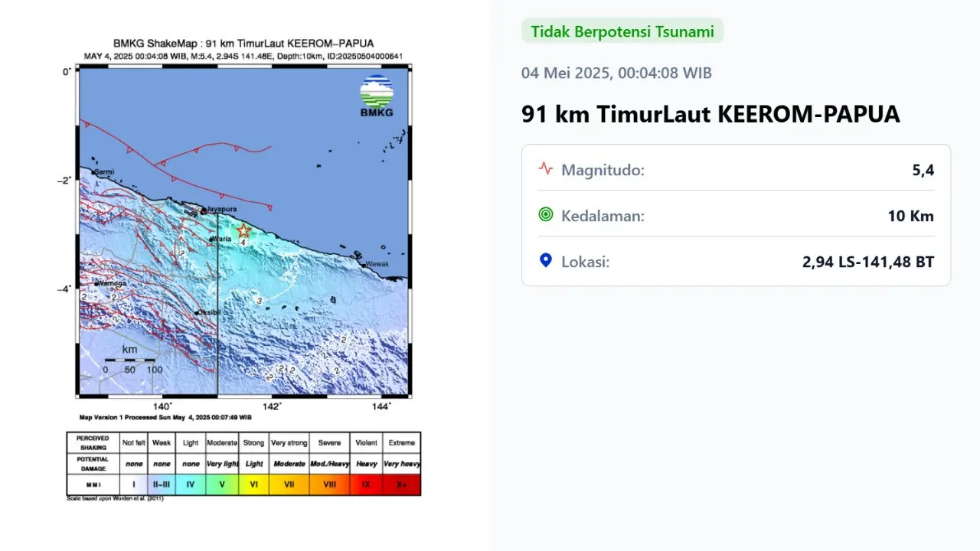Click the Jayapura city label on map
This screenshot has width=980, height=551.
click(222, 208)
